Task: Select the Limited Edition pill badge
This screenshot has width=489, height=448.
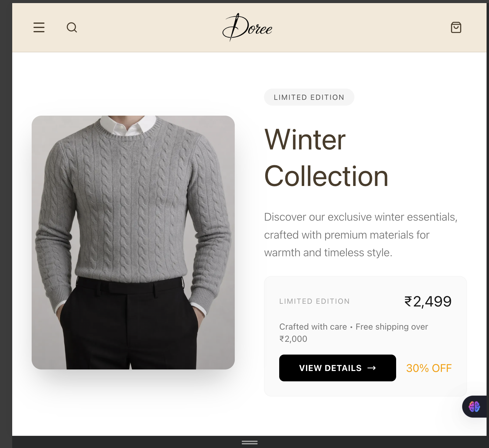Action: click(309, 97)
